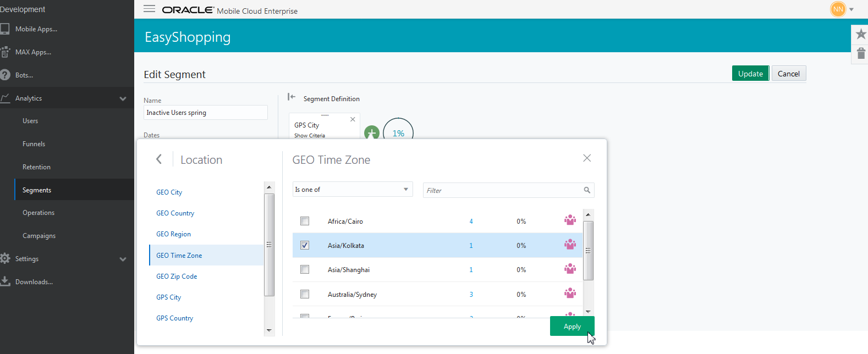Check the Africa/Cairo checkbox
This screenshot has width=868, height=354.
click(305, 221)
